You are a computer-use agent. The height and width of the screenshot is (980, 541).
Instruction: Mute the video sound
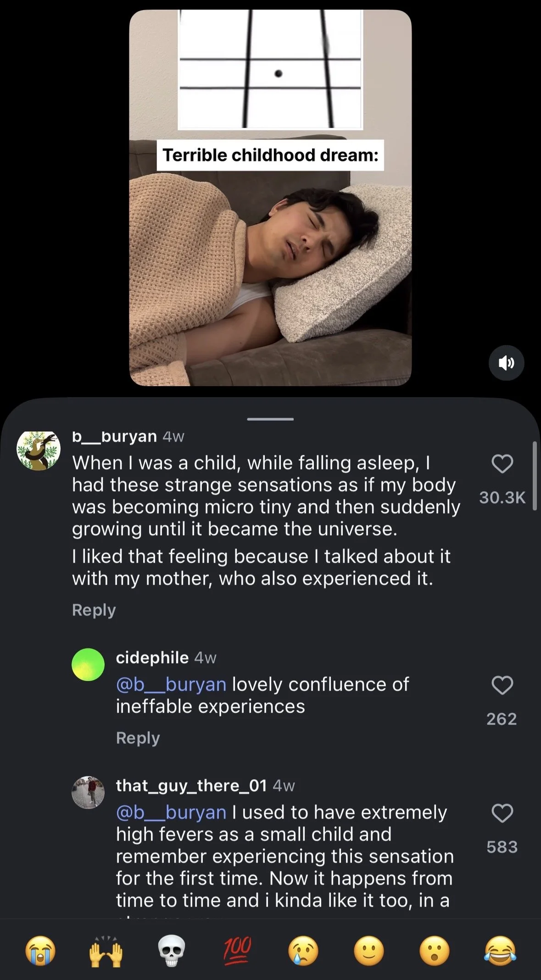tap(506, 363)
